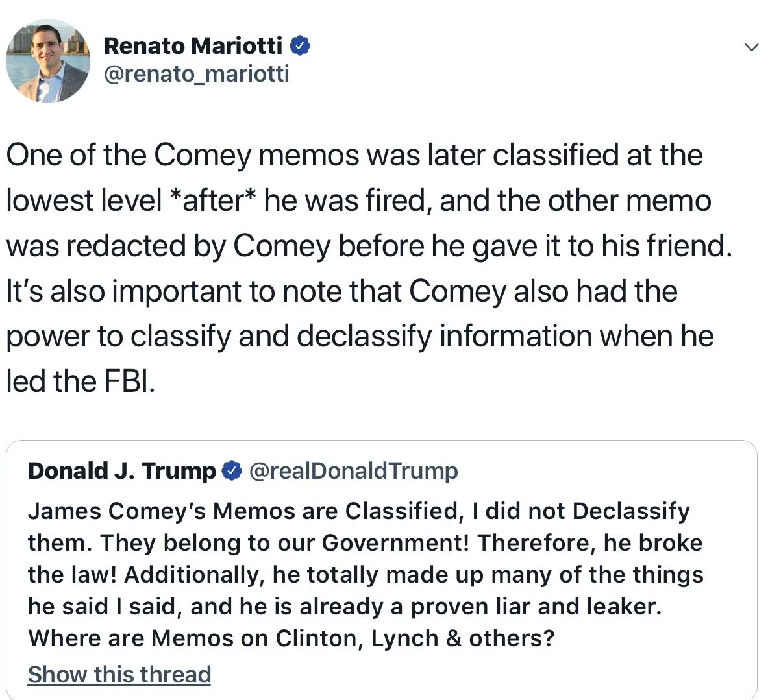Click the verified badge next to Donald J. Trump
Viewport: 781px width, 700px height.
point(232,471)
